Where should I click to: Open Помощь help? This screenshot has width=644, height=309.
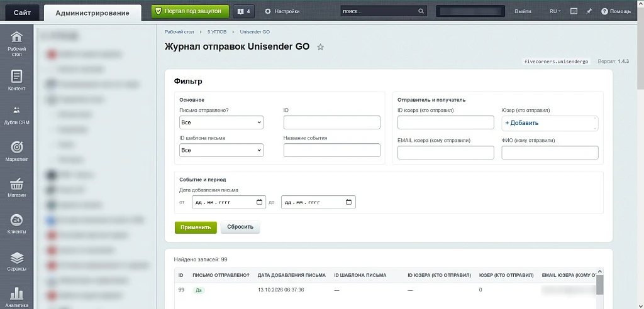coord(616,11)
